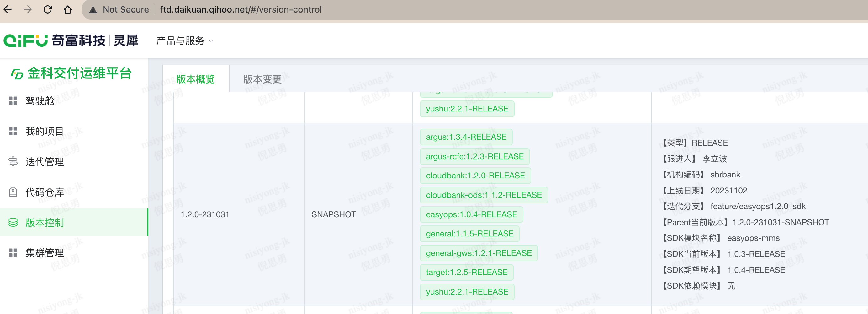
Task: Open 我的项目 in the sidebar
Action: click(x=45, y=131)
